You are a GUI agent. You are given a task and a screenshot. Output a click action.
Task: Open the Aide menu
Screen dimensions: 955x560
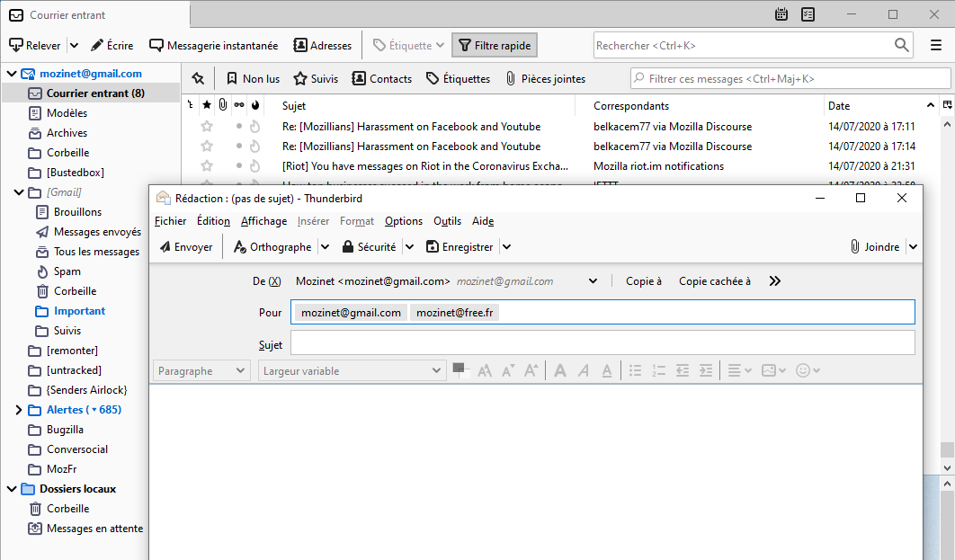tap(483, 221)
